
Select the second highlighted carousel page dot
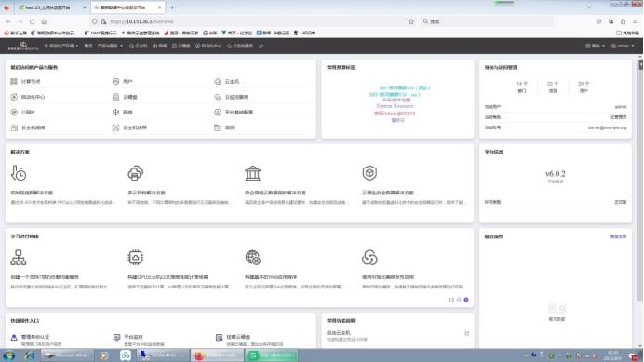pos(466,300)
